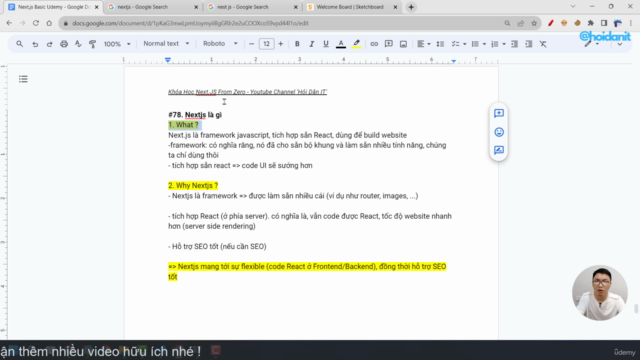The image size is (640, 360).
Task: Add a comment from the side panel
Action: (x=499, y=113)
